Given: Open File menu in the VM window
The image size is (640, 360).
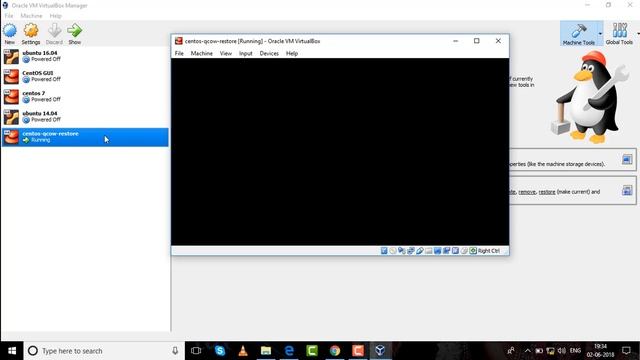Looking at the screenshot, I should click(179, 53).
